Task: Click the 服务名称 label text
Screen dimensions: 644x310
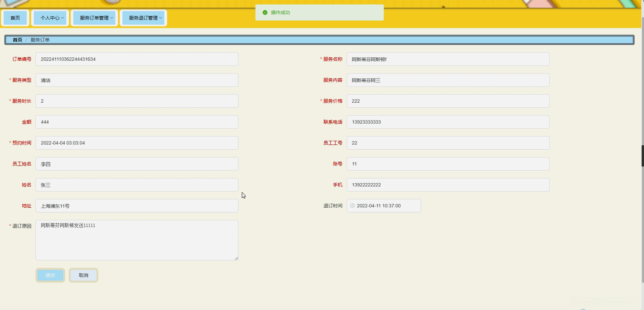Action: [x=332, y=59]
